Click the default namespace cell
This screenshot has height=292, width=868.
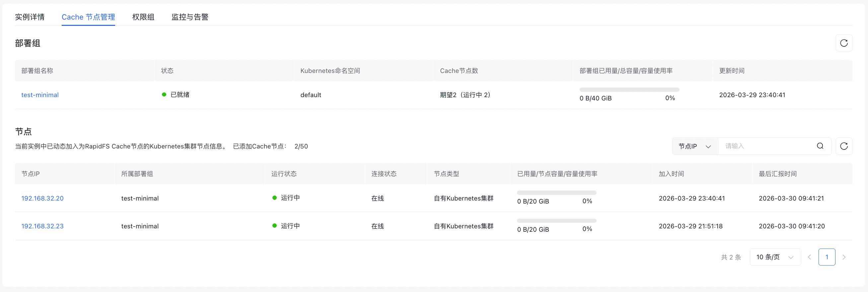tap(311, 95)
